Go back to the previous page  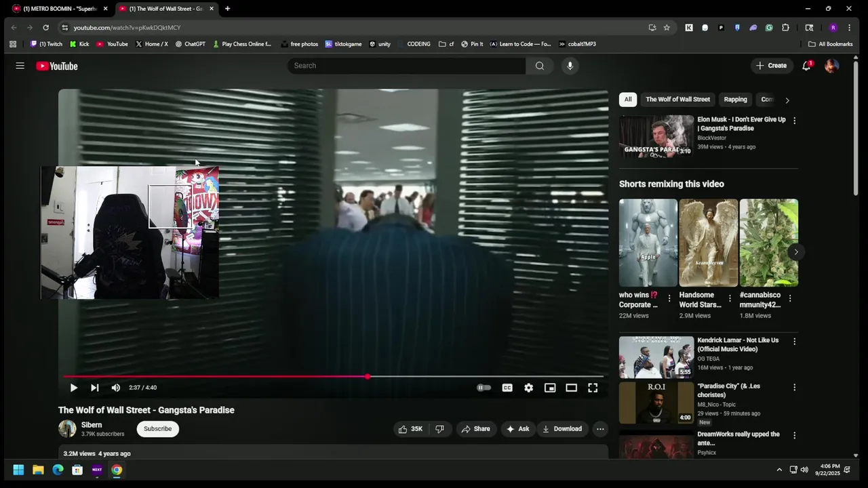[x=14, y=28]
